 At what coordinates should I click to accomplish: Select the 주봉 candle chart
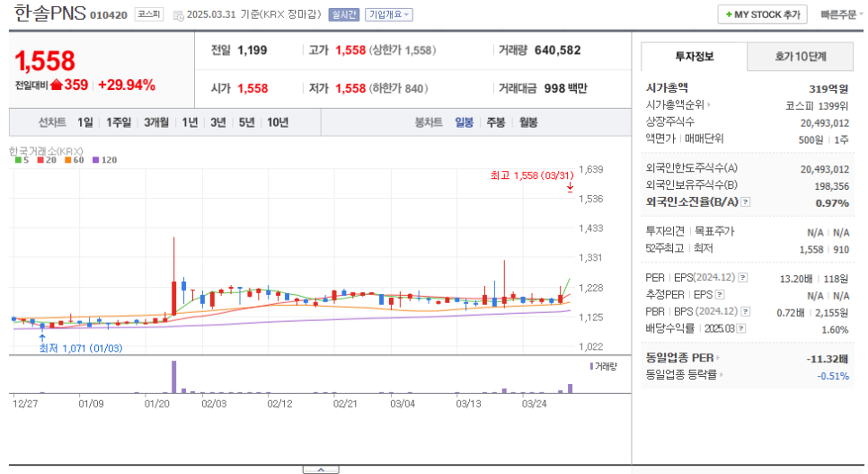point(495,122)
